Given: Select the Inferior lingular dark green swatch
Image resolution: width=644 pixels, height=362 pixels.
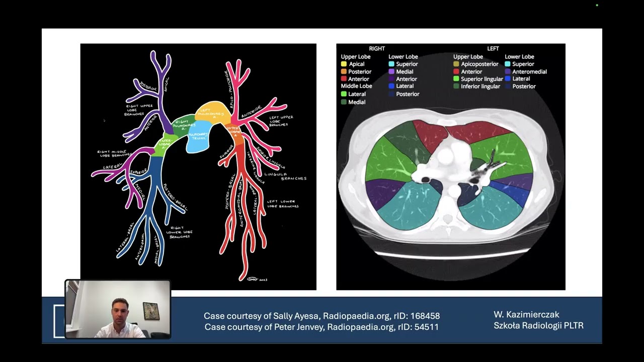Looking at the screenshot, I should (x=456, y=86).
